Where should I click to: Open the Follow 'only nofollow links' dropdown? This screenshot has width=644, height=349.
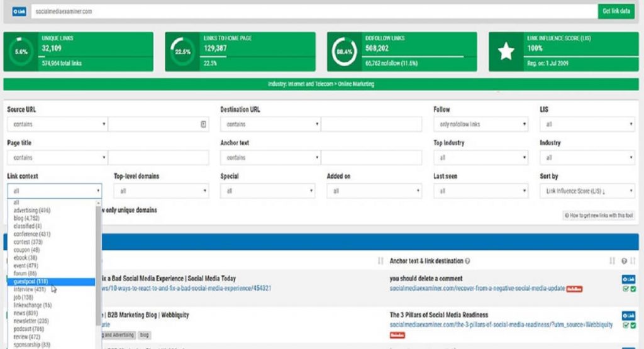coord(480,124)
